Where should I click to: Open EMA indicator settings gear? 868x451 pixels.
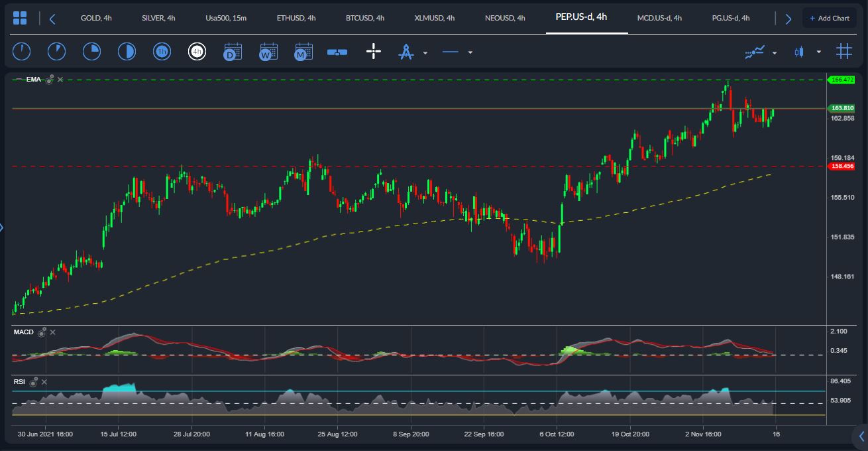pos(50,80)
